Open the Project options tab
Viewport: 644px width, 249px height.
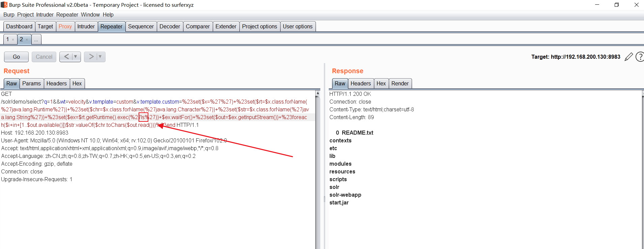tap(260, 27)
